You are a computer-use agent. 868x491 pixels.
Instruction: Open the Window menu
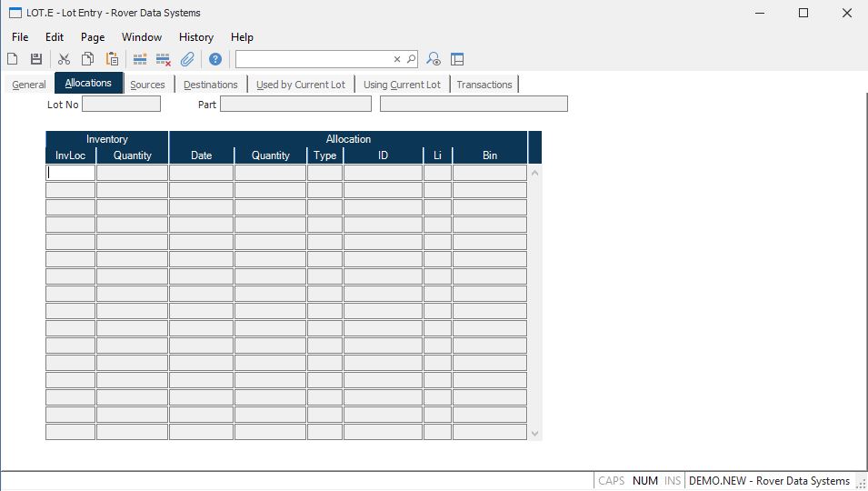click(142, 37)
